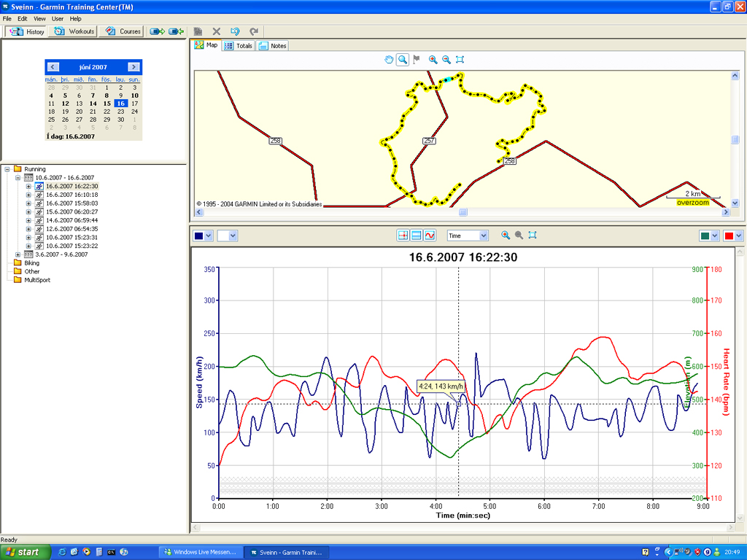Toggle the graph horizontal bands view button
This screenshot has height=560, width=747.
(x=417, y=236)
